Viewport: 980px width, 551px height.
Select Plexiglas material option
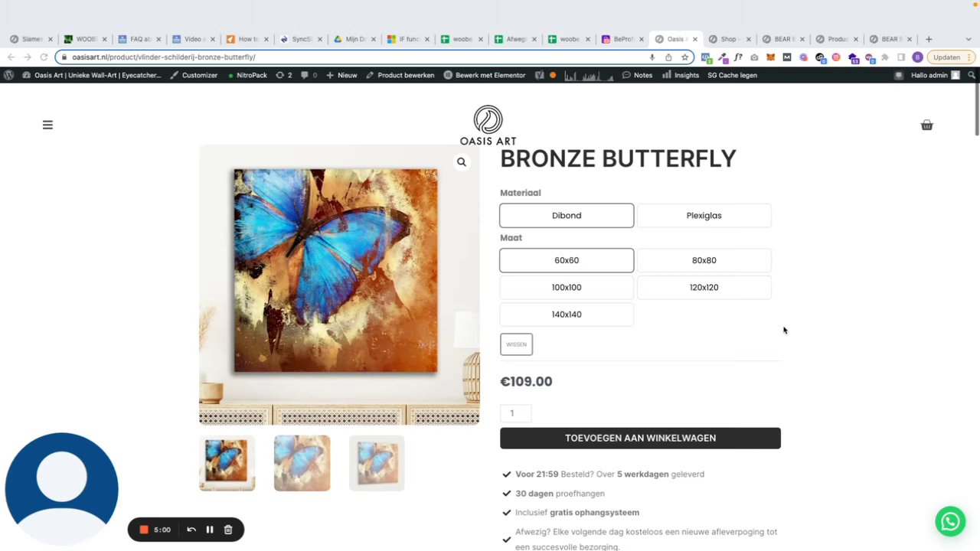[x=704, y=216]
